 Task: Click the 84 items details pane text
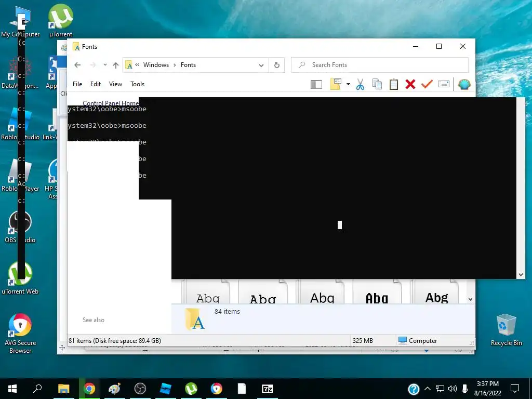tap(227, 312)
